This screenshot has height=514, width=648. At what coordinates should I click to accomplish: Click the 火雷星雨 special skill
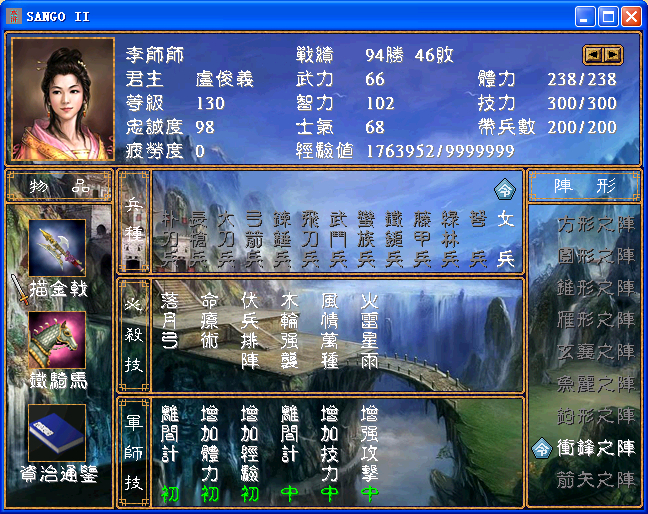(x=369, y=331)
